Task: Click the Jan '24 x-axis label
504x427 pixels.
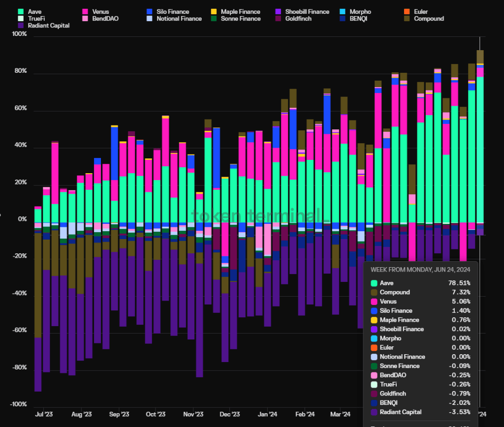Action: (x=267, y=414)
